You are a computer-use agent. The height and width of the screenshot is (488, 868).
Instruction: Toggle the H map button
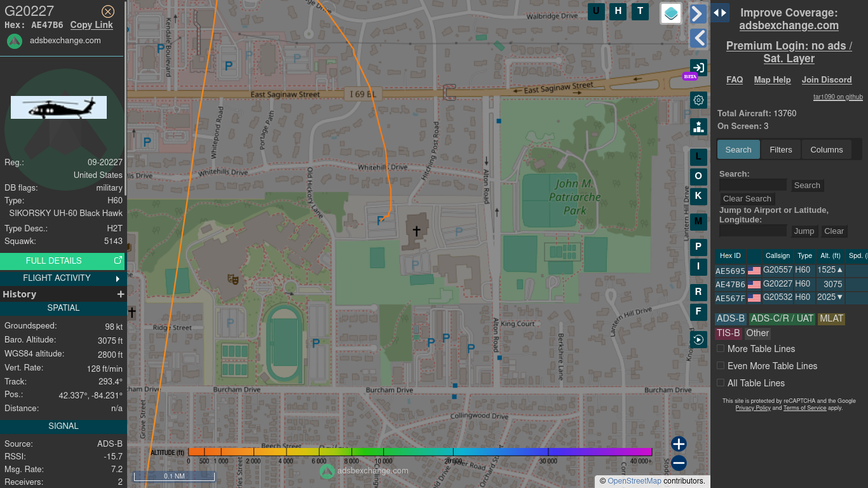618,11
